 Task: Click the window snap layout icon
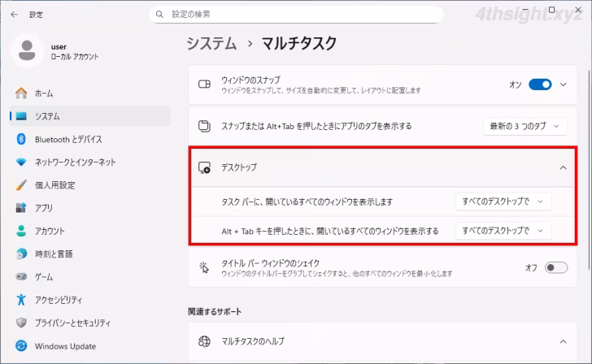tap(204, 84)
